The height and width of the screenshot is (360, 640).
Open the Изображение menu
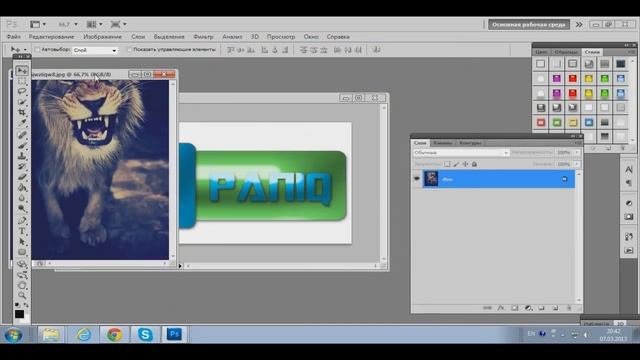tap(102, 37)
